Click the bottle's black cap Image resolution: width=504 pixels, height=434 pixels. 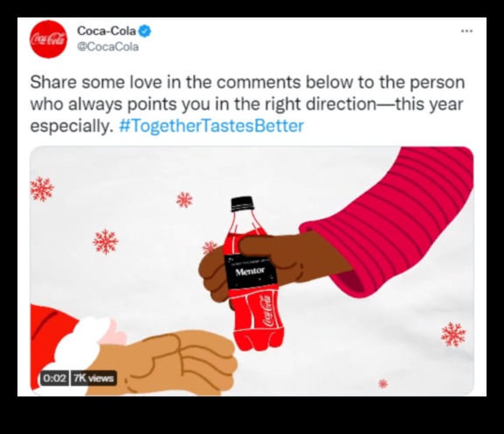coord(243,204)
